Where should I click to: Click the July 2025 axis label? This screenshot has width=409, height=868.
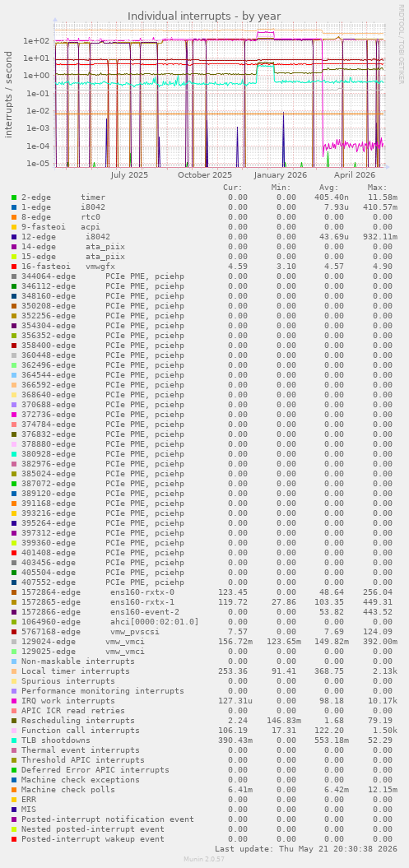(x=129, y=175)
